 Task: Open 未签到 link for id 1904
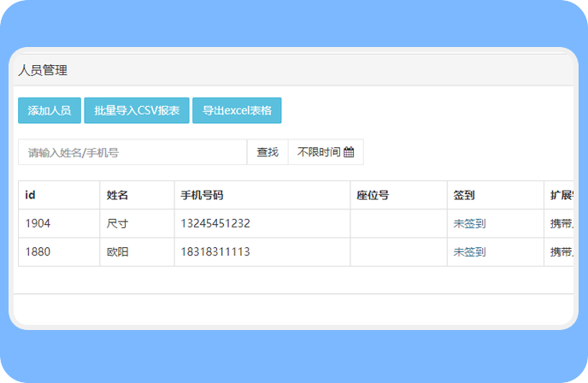469,224
